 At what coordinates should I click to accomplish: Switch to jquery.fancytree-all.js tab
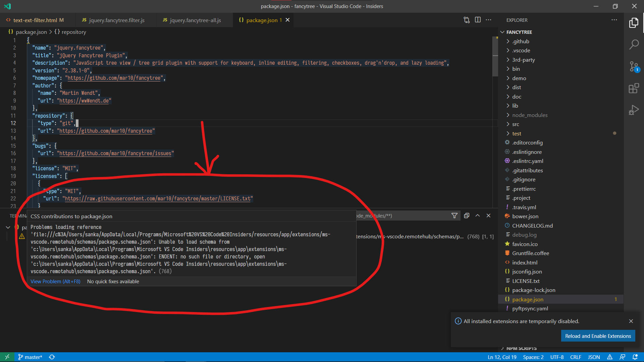tap(195, 20)
